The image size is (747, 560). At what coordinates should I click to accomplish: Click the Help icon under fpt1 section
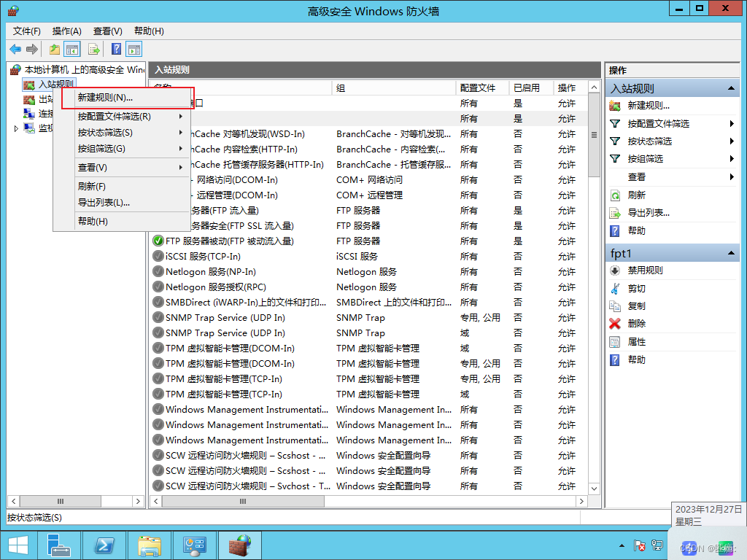(615, 360)
